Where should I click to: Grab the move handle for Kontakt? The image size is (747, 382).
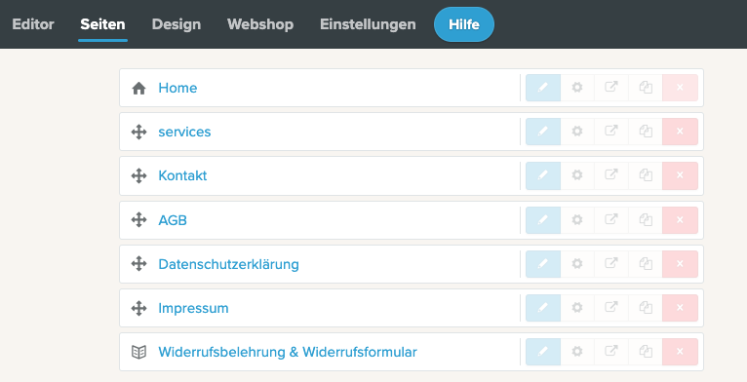[x=139, y=176]
